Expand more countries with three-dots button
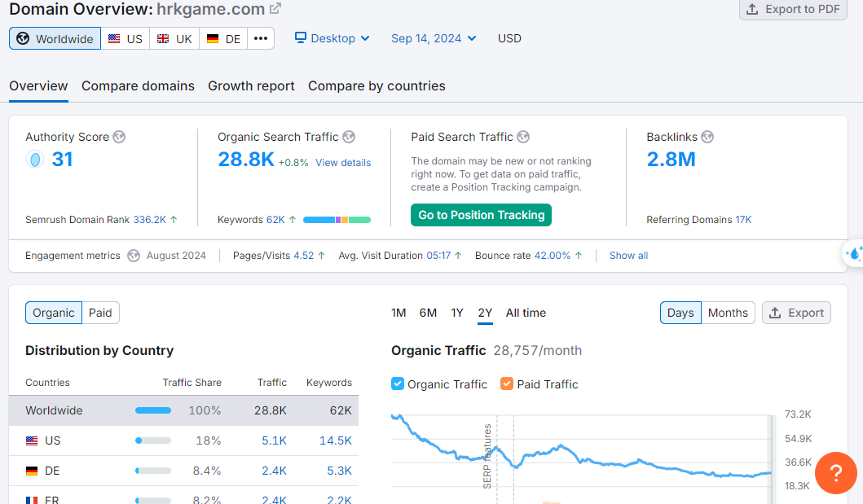 coord(261,38)
